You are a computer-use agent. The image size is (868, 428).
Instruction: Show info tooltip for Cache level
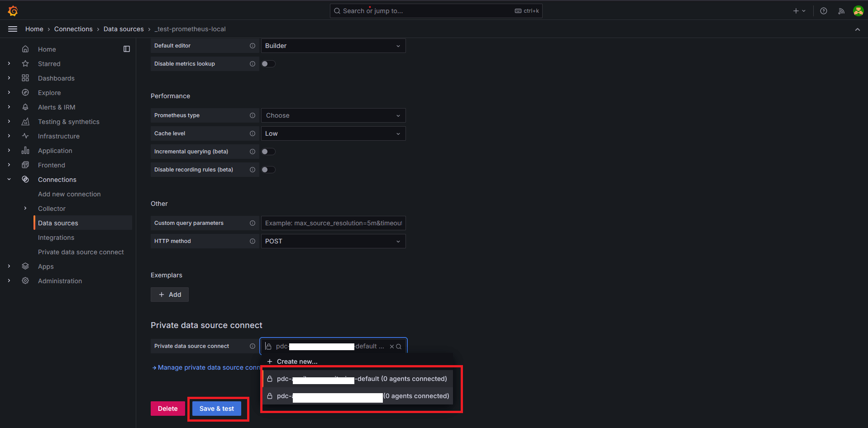253,133
